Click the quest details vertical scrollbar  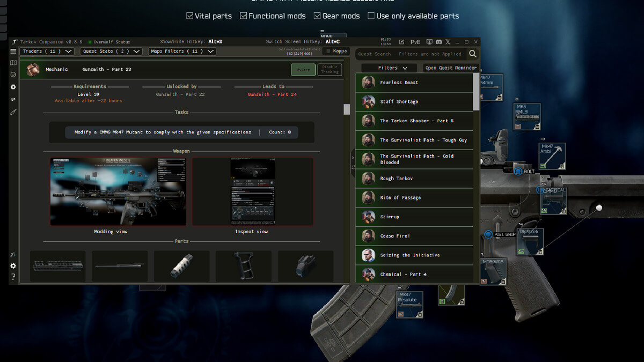click(347, 109)
